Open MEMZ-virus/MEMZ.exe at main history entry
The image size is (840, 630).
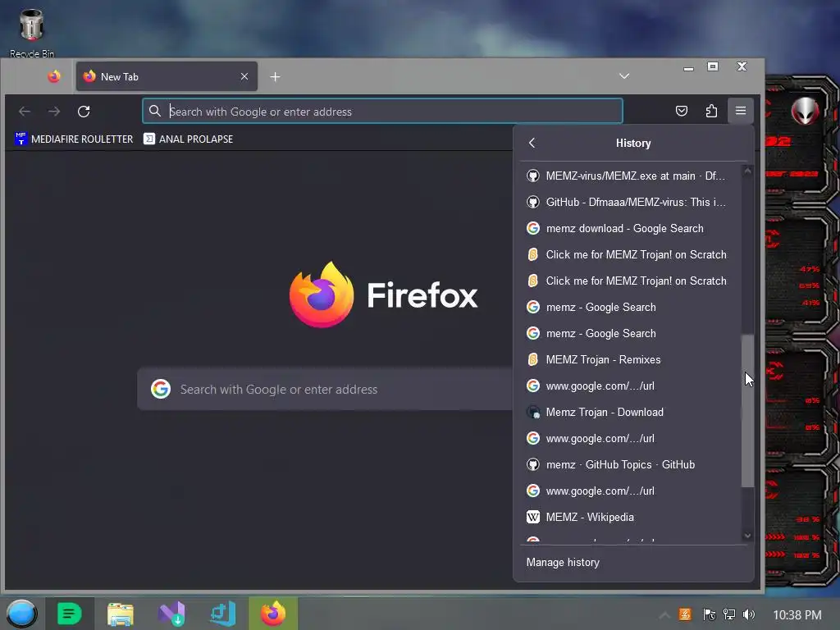click(x=630, y=176)
